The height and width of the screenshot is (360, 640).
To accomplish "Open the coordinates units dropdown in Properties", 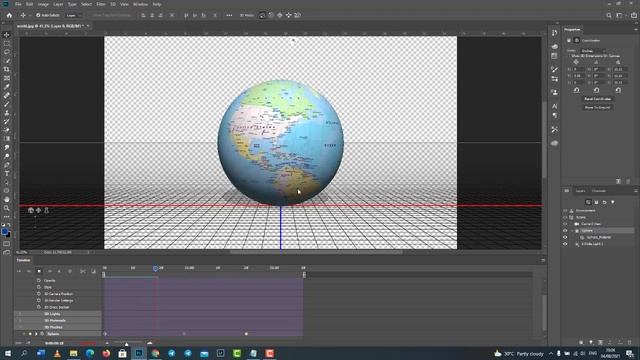I will [593, 51].
